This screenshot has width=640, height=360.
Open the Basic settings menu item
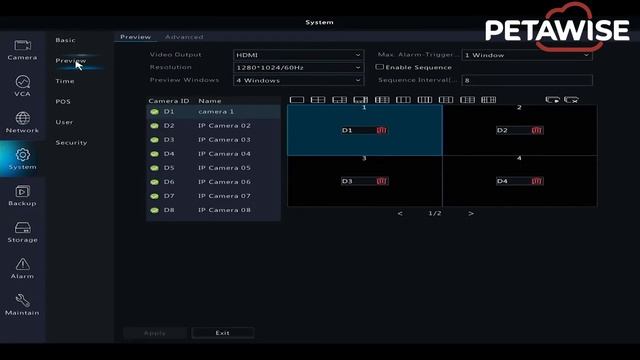(x=65, y=40)
